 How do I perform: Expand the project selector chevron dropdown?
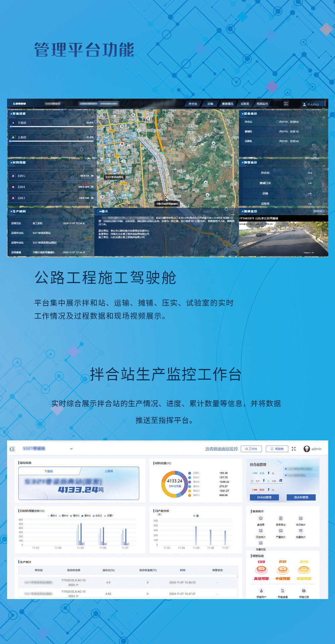pyautogui.click(x=71, y=449)
